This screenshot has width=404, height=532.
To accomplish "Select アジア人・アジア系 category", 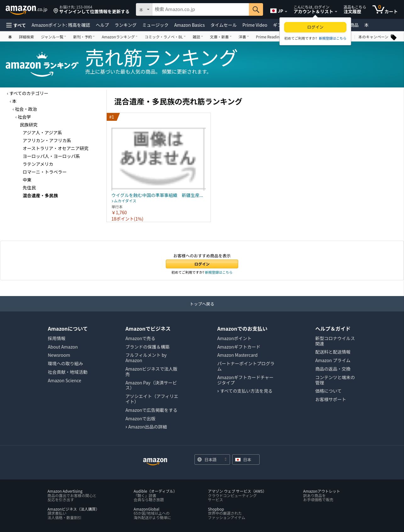I will click(42, 133).
